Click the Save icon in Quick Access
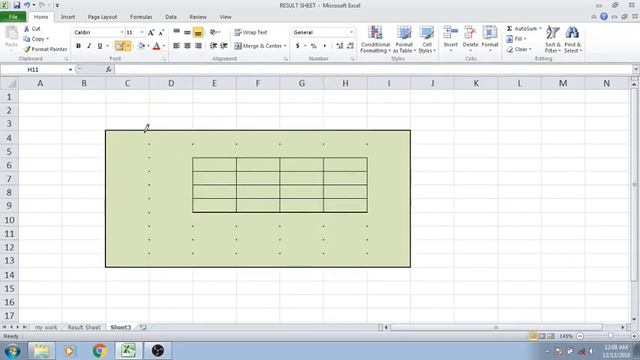The height and width of the screenshot is (360, 640). [17, 5]
